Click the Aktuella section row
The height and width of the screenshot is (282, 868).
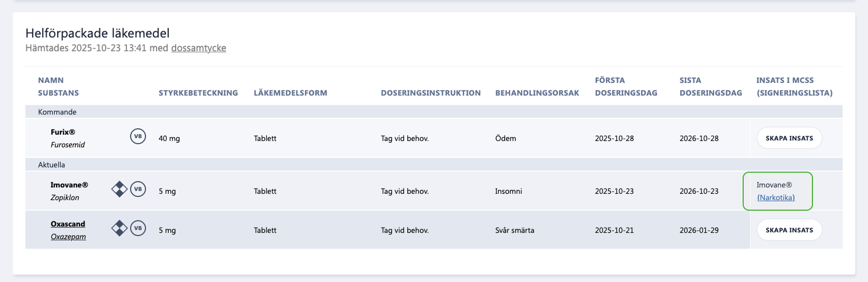434,165
